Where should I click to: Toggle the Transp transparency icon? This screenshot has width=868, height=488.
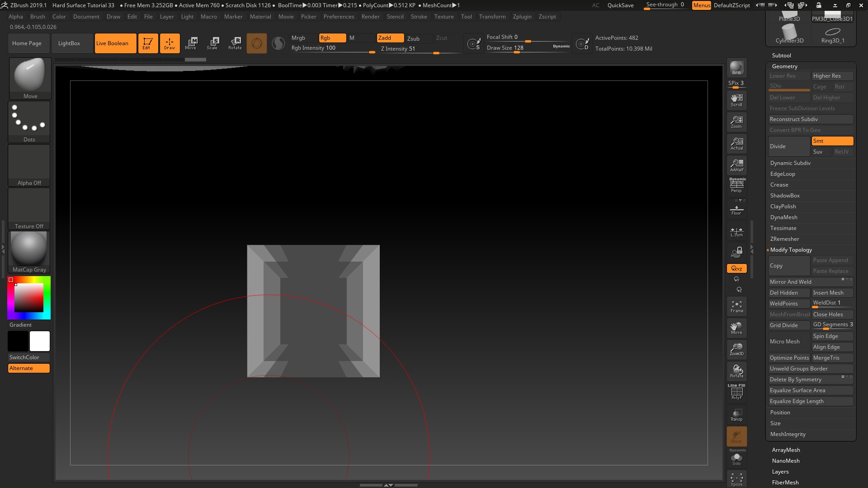click(736, 414)
